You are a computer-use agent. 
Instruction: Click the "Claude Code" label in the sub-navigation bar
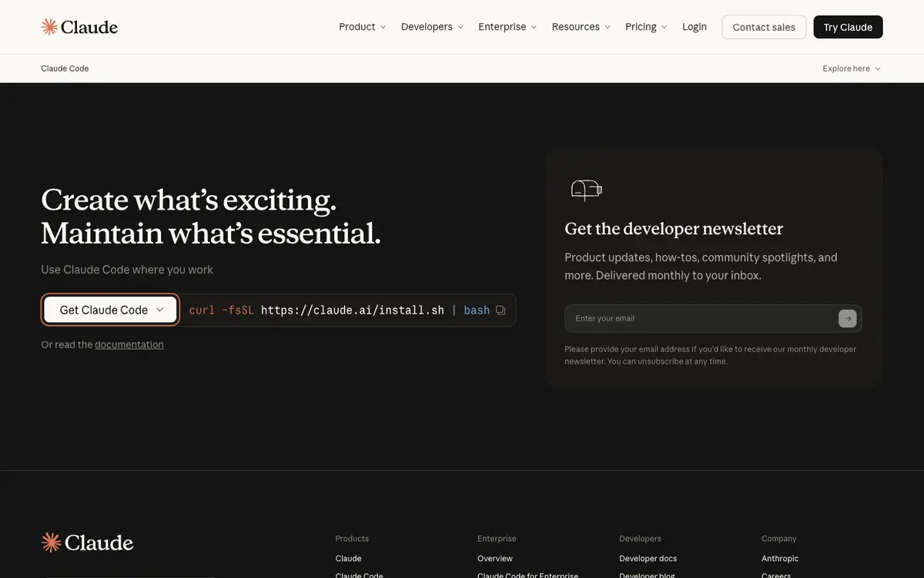(x=65, y=69)
